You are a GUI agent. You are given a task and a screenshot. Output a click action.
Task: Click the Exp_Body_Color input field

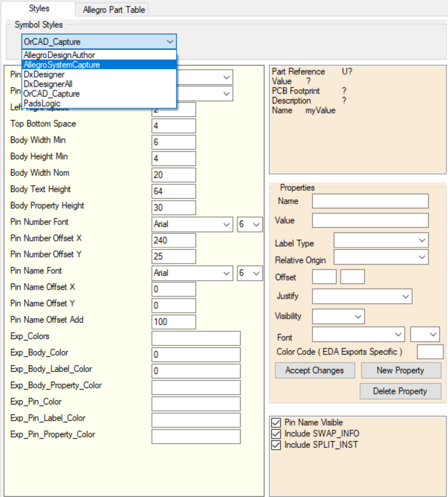196,355
